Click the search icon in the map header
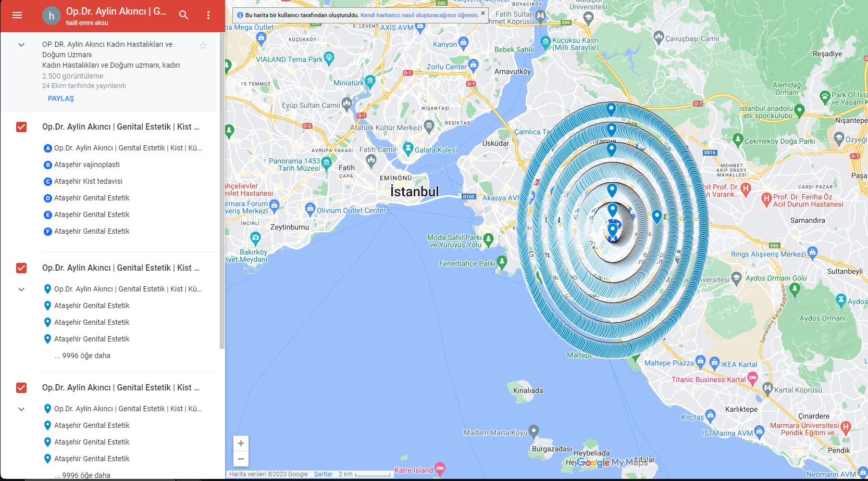868x481 pixels. pyautogui.click(x=184, y=16)
